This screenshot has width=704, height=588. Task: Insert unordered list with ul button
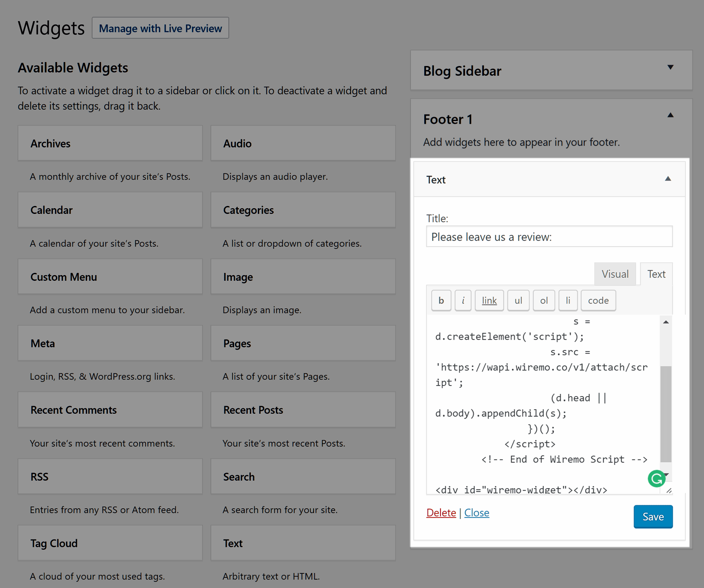518,301
